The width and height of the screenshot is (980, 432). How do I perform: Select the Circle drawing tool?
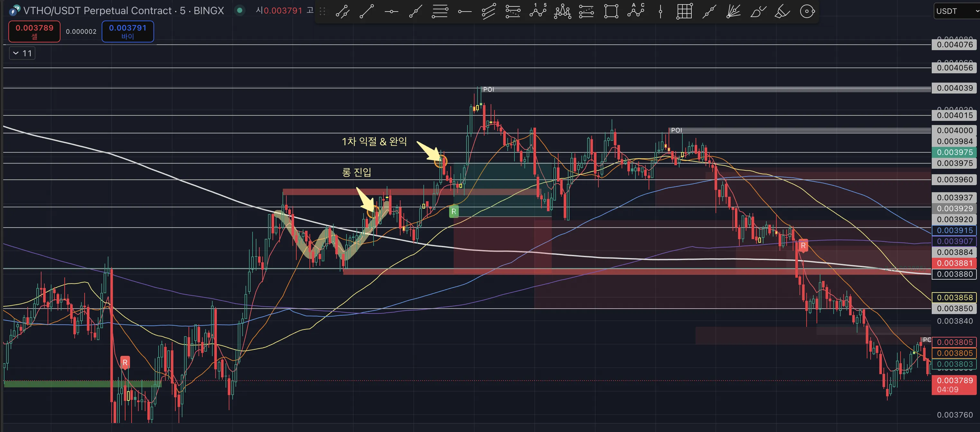(807, 11)
